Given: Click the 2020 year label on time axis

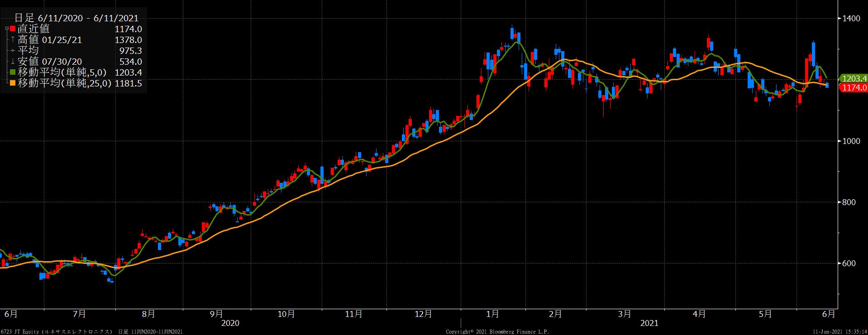Looking at the screenshot, I should pos(230,323).
